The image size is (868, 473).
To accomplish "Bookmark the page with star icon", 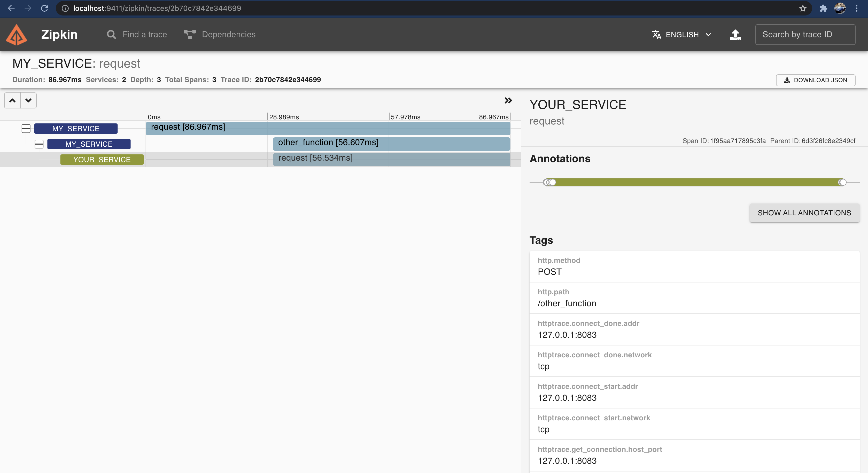I will pyautogui.click(x=803, y=8).
